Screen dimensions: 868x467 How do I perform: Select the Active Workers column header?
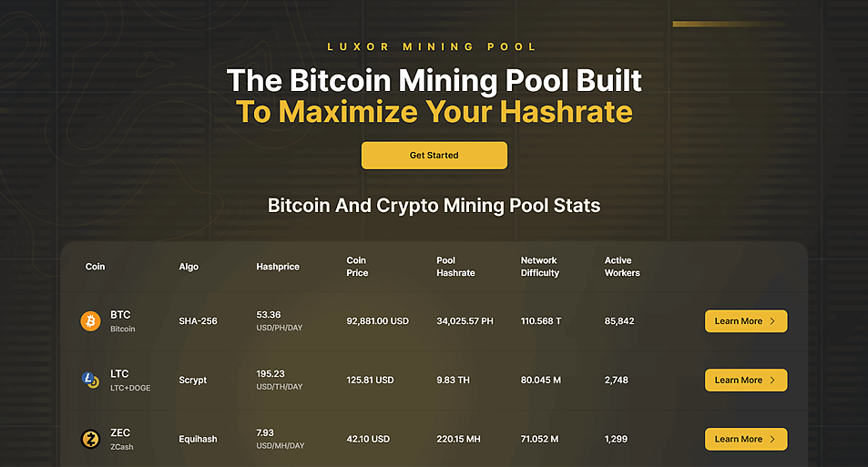click(x=622, y=267)
